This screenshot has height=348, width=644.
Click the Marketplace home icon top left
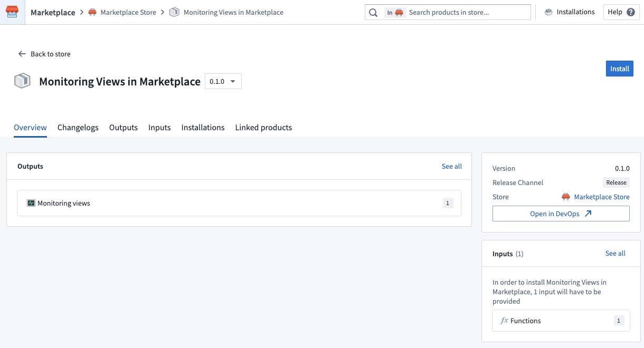tap(12, 12)
